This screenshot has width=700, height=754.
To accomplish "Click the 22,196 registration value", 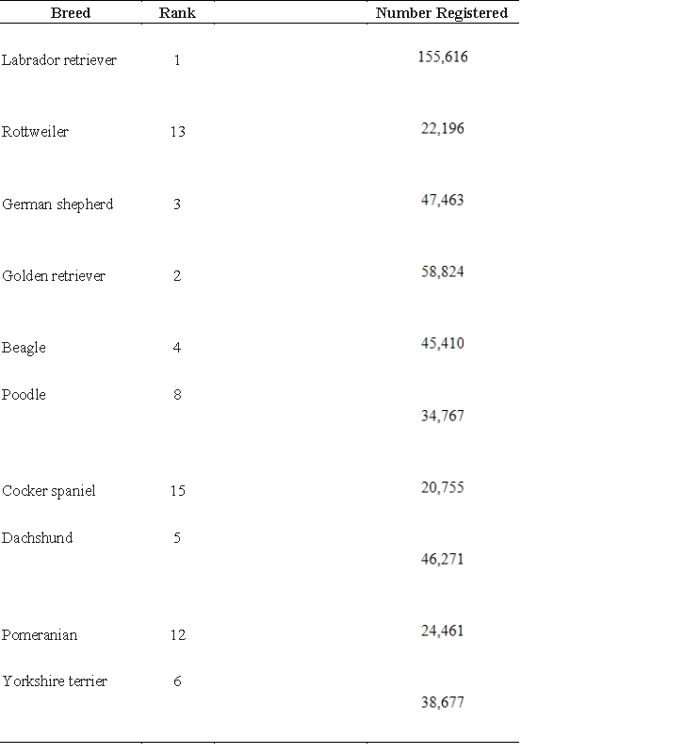I will 443,128.
